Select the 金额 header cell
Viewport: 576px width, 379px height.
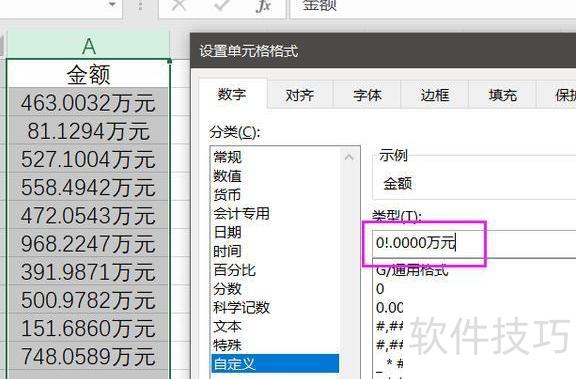pos(88,74)
